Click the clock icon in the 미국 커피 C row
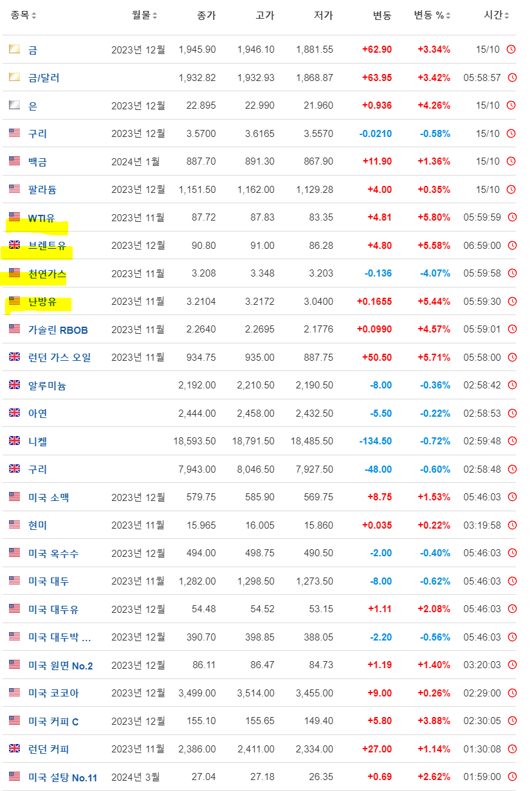 511,721
